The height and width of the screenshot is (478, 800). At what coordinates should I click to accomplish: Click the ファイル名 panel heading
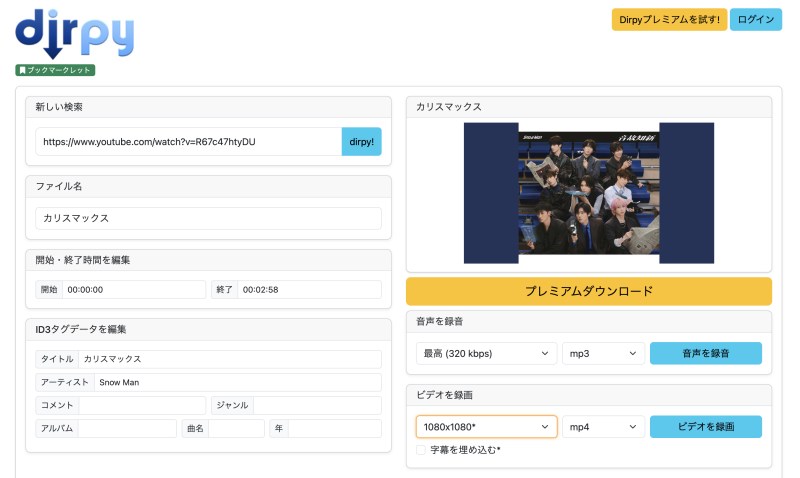(x=59, y=186)
